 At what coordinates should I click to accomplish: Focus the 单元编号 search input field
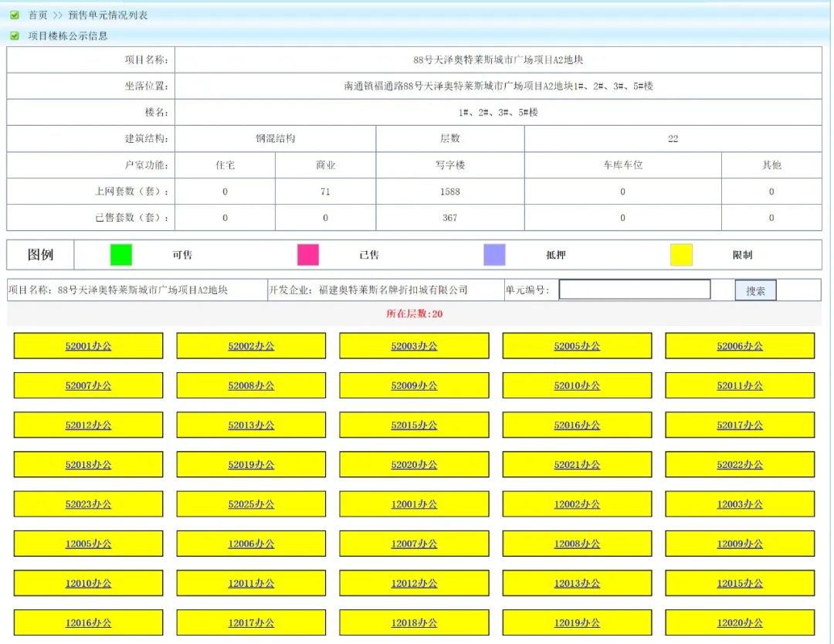tap(635, 290)
